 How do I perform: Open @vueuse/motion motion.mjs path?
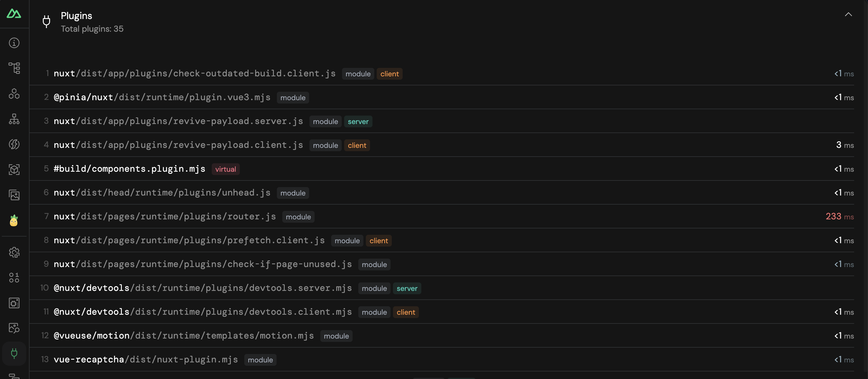click(x=184, y=336)
